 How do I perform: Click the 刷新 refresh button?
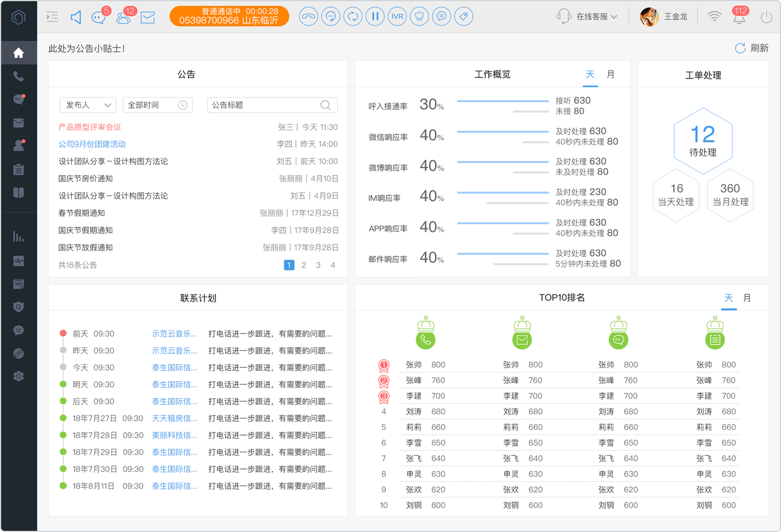(x=752, y=48)
